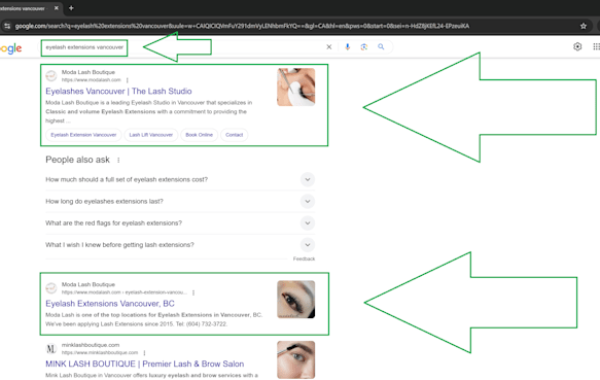Open thumbnail image of first Moda Lash result

point(296,87)
